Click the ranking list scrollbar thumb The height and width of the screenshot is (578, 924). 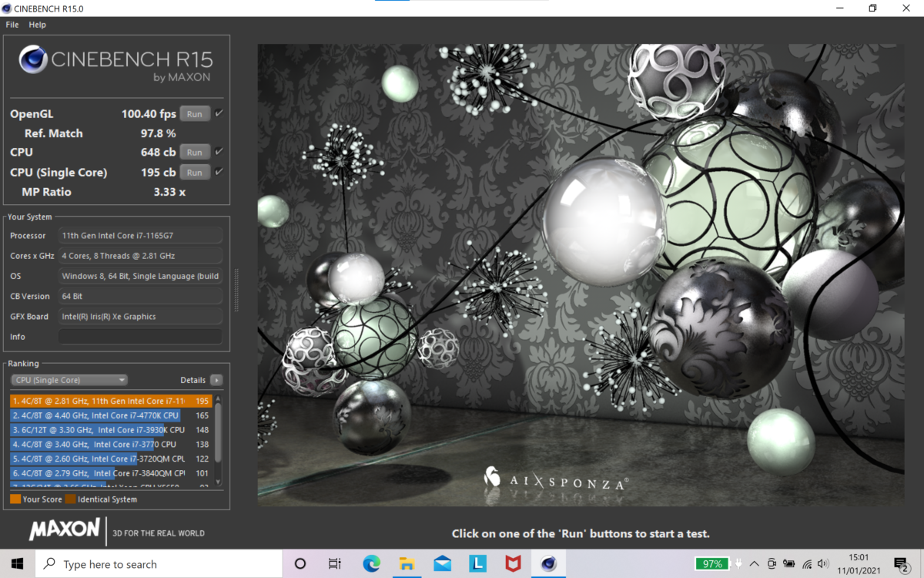[x=219, y=432]
